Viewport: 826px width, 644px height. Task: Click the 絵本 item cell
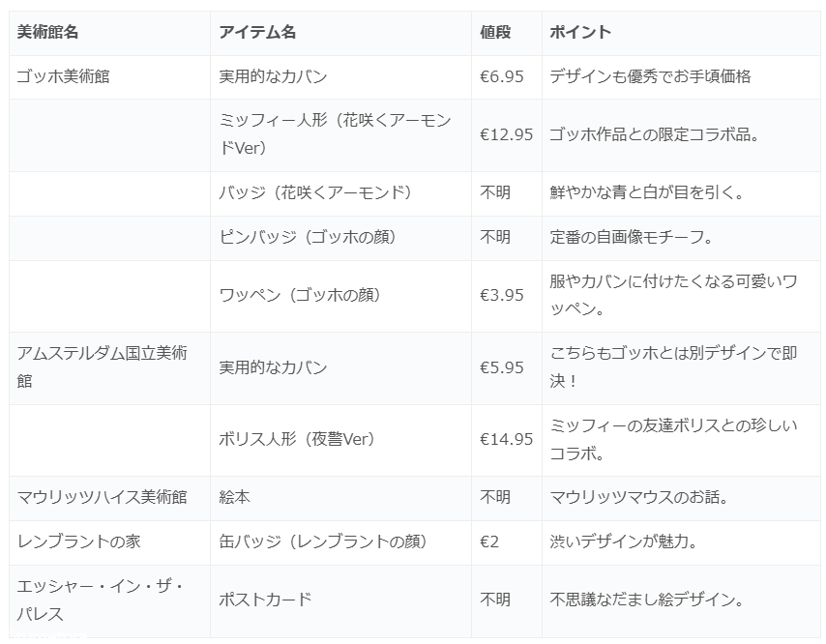click(234, 497)
